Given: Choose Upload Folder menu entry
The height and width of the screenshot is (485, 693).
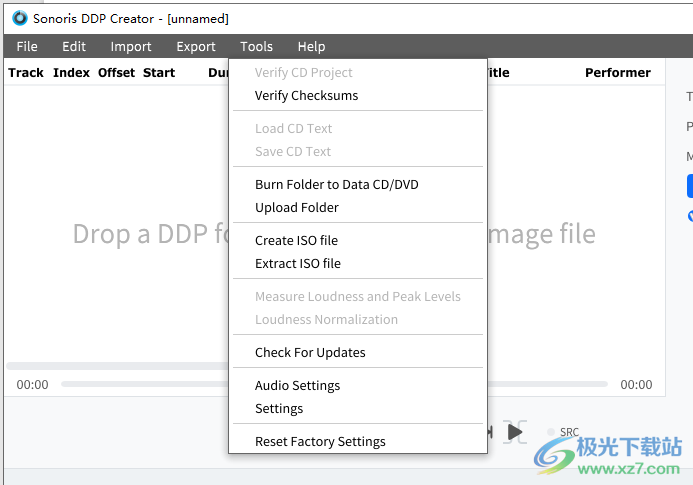Looking at the screenshot, I should 358,207.
